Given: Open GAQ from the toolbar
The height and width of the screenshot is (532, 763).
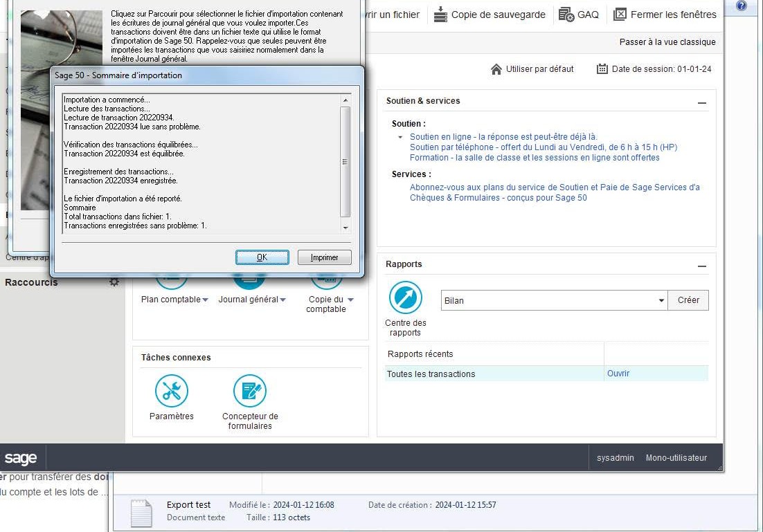Looking at the screenshot, I should [579, 15].
